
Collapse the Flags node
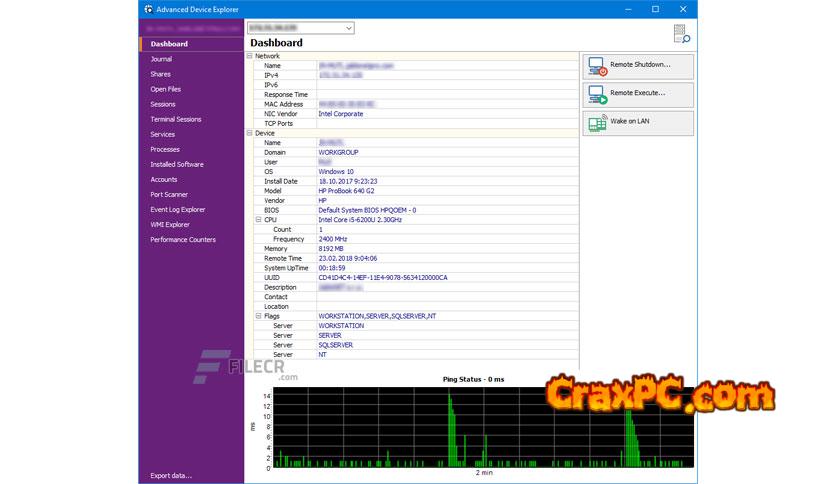(x=257, y=316)
